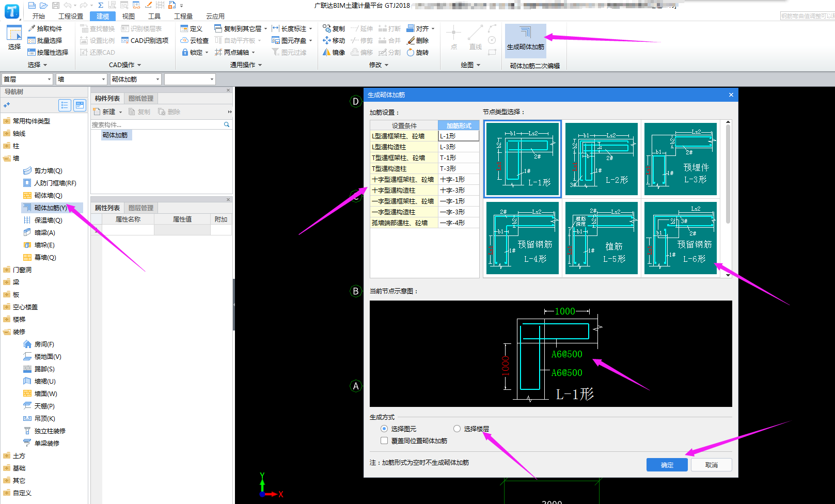835x504 pixels.
Task: Click the 按属性选择 tool
Action: click(x=48, y=52)
